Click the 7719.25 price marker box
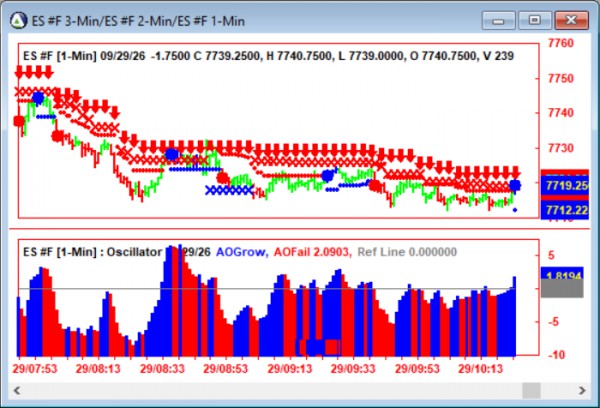Viewport: 600px width, 408px height. 565,186
